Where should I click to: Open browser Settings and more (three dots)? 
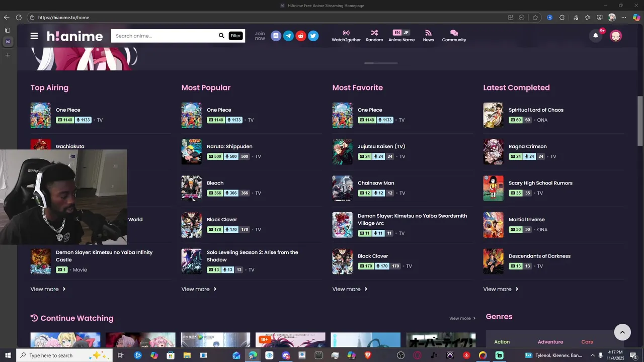624,17
